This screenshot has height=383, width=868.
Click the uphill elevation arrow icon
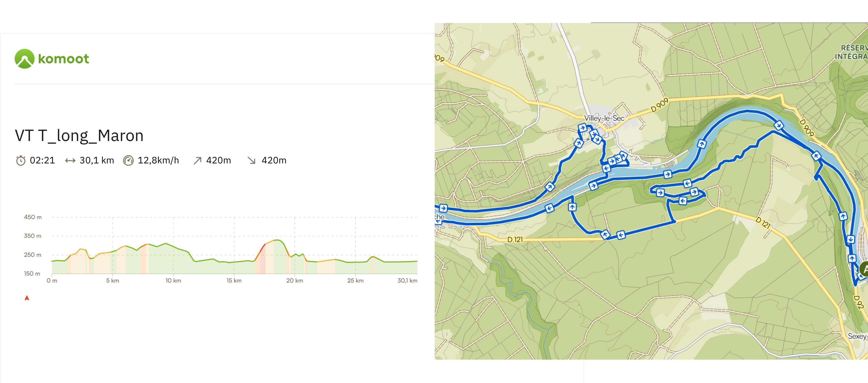coord(197,161)
